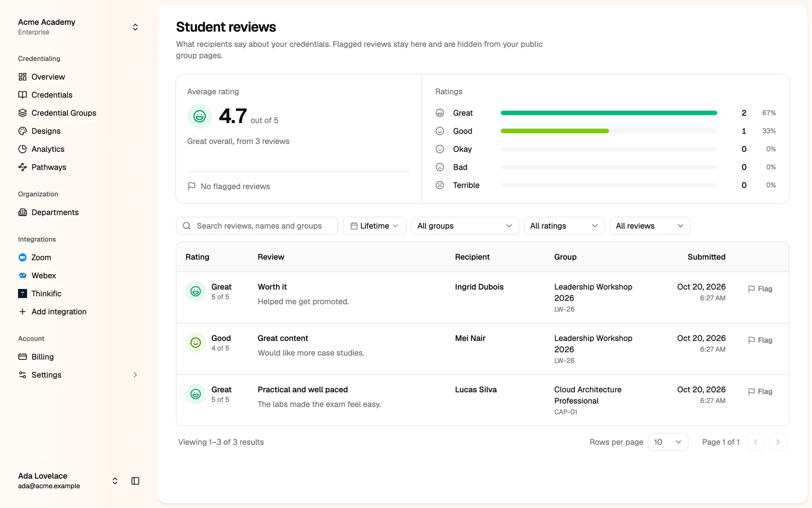Viewport: 812px width, 508px height.
Task: Click the Okay face icon in Ratings
Action: point(440,149)
